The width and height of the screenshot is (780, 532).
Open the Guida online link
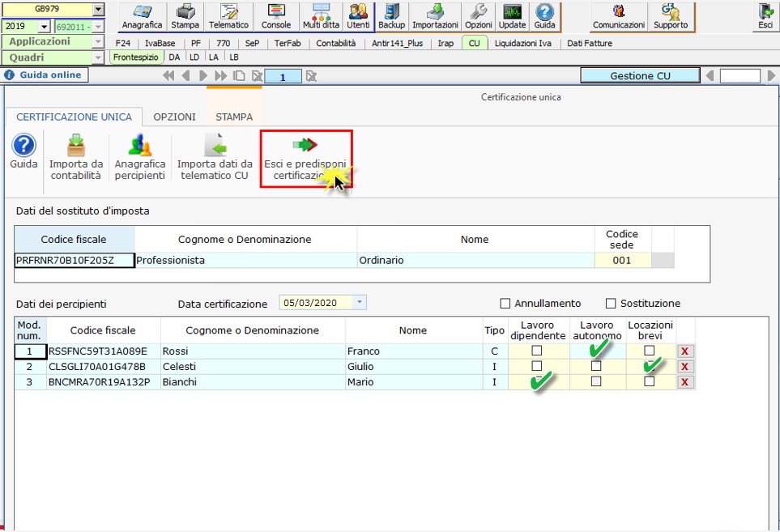click(45, 75)
